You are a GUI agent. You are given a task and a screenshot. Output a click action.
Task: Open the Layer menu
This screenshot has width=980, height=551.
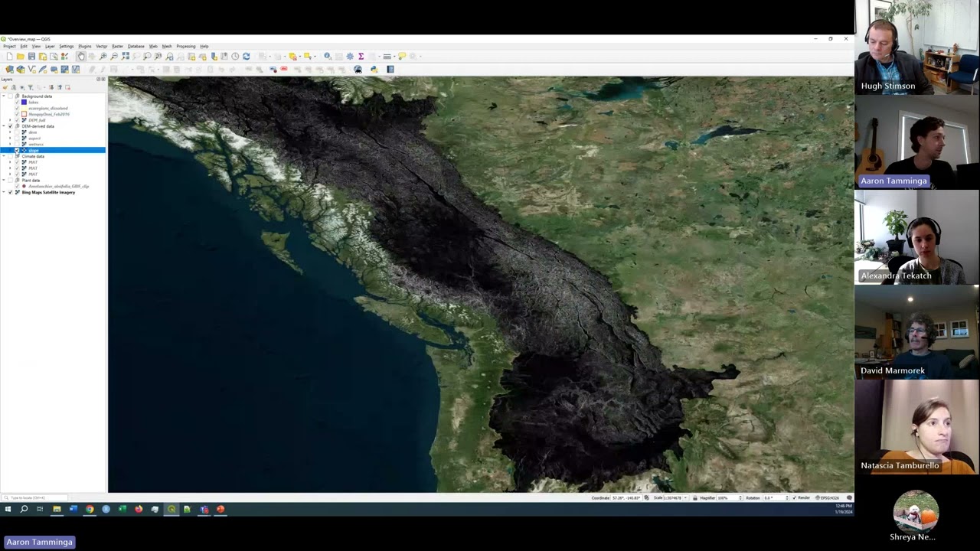coord(50,46)
